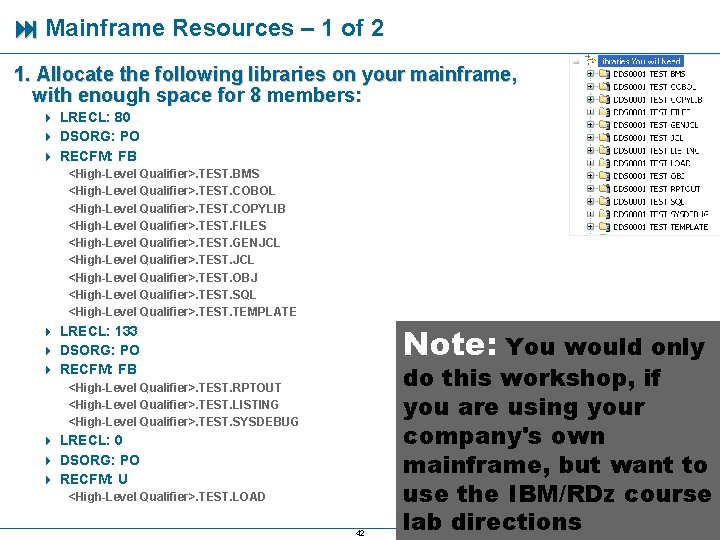Expand the DDS0001.TEST.JCL library node
The image size is (720, 540).
tap(591, 138)
